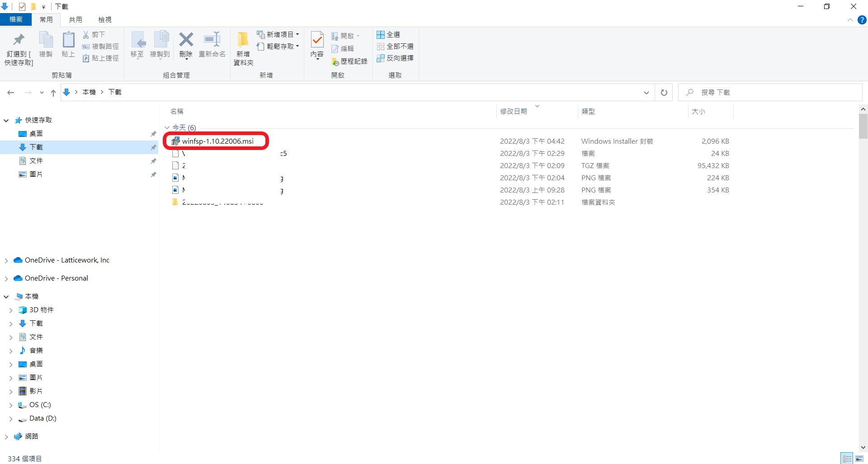Collapse the 今天 (6) group
This screenshot has height=464, width=868.
click(167, 127)
